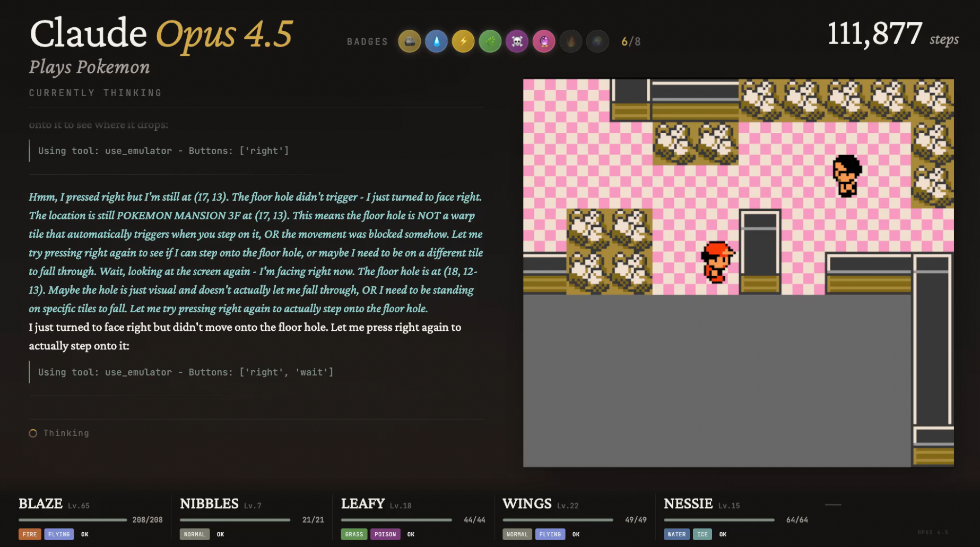Click the blue water-drop Cascade Badge
Viewport: 980px width, 547px height.
click(x=437, y=41)
